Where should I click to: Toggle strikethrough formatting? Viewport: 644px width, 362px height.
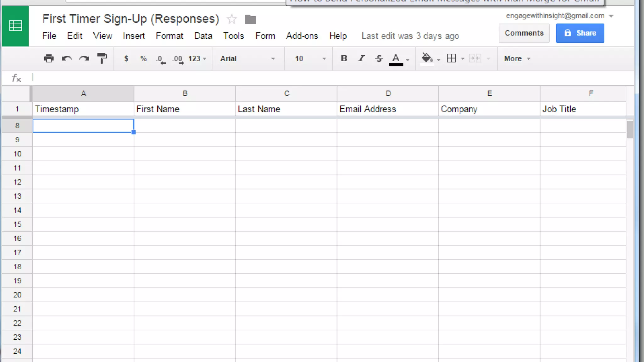[379, 58]
